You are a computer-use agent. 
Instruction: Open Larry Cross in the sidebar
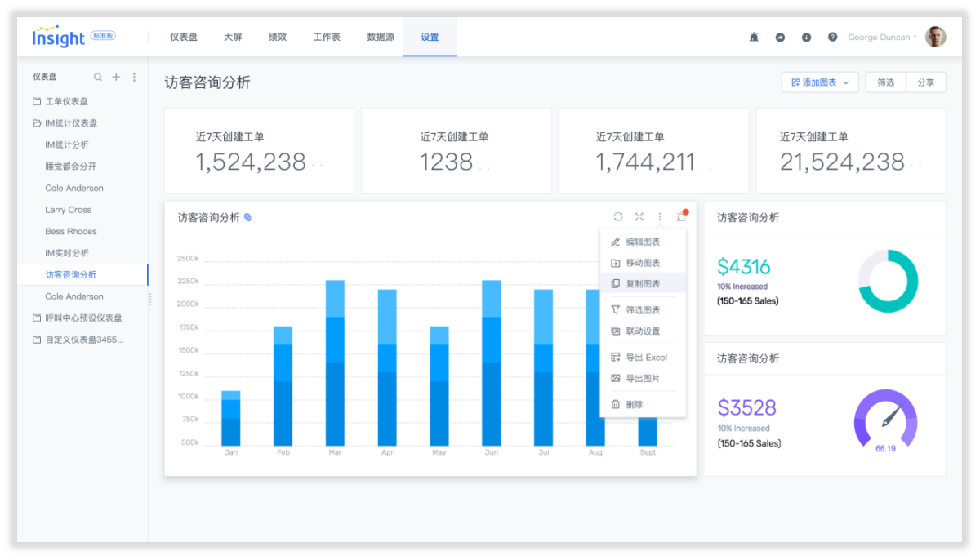tap(68, 210)
